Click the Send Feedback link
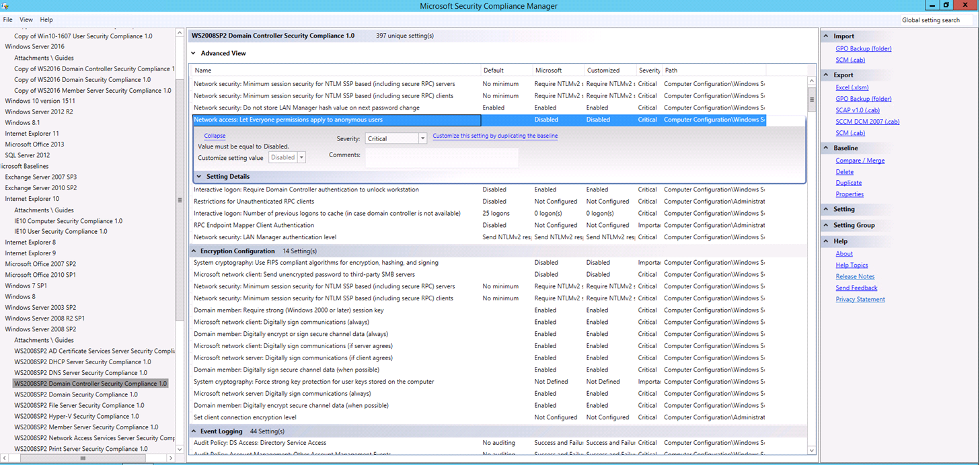 pos(856,288)
